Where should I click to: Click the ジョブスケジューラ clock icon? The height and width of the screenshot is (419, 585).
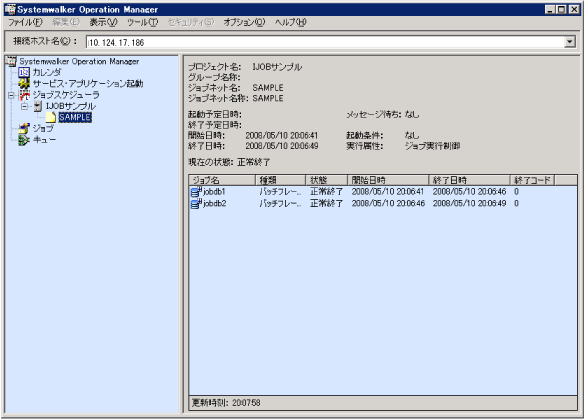click(x=24, y=95)
